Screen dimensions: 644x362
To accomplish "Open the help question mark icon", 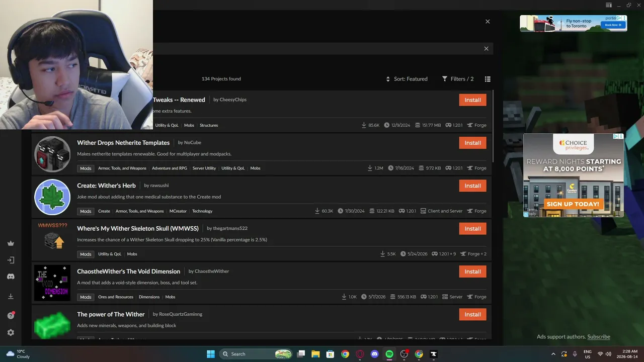I will tap(11, 315).
